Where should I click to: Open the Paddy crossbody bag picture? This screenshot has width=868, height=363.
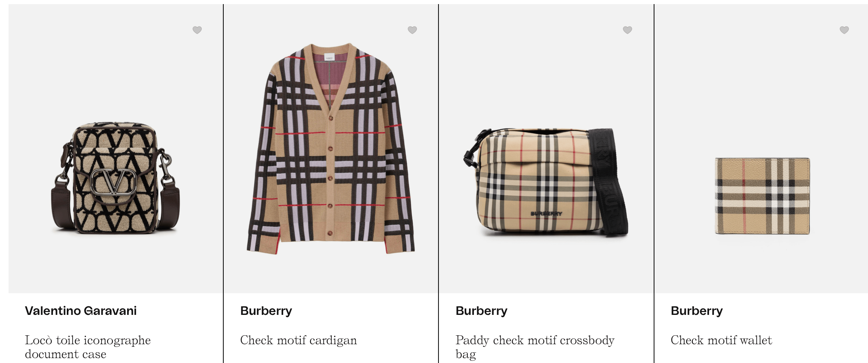(x=546, y=182)
